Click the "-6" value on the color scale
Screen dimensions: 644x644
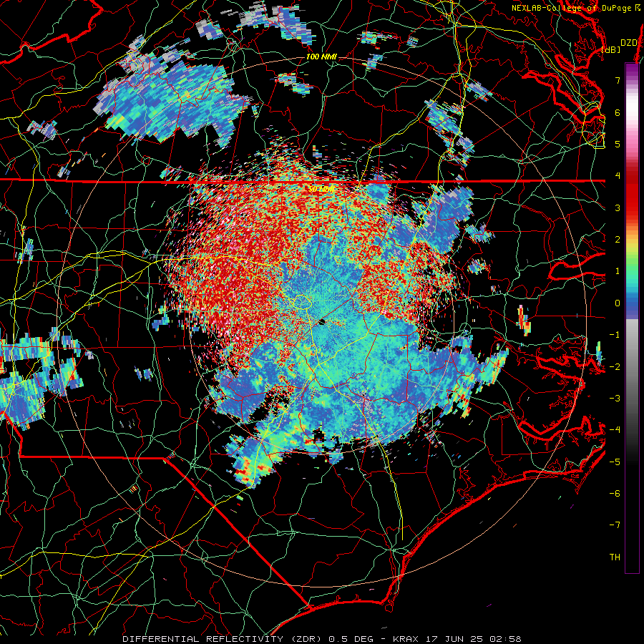(x=615, y=494)
